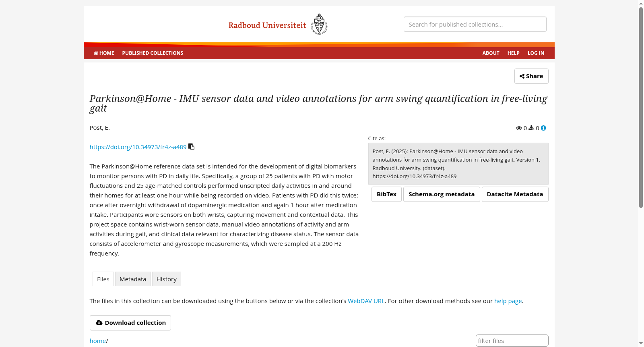Click the Share button

[531, 76]
